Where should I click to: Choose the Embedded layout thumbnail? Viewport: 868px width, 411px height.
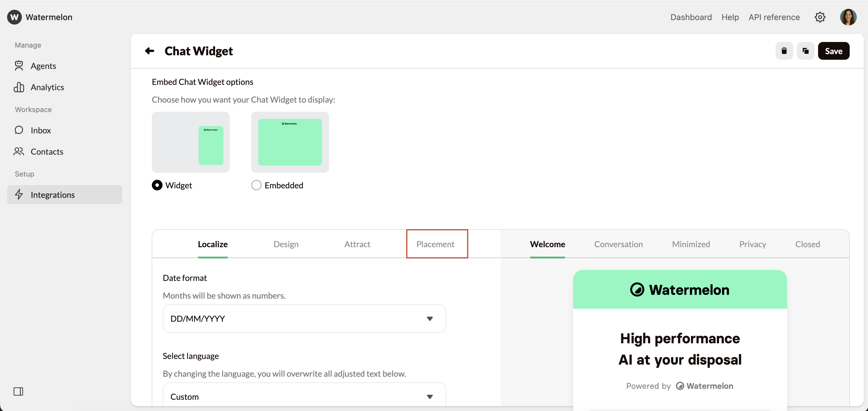(290, 142)
